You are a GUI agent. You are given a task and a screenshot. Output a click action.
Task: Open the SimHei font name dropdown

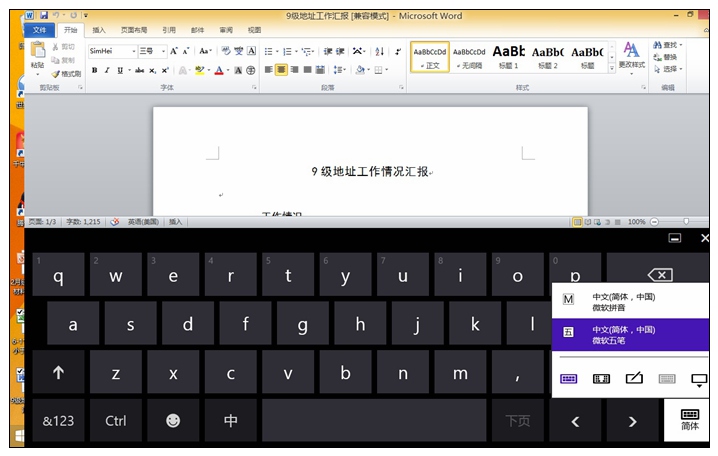pos(134,51)
